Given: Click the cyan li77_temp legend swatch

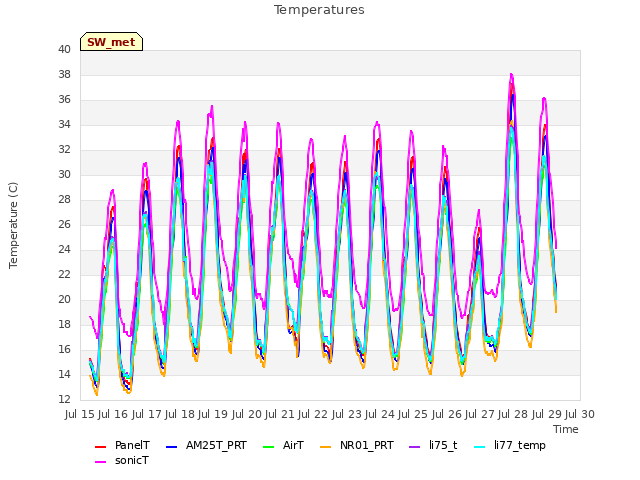Looking at the screenshot, I should (x=480, y=447).
